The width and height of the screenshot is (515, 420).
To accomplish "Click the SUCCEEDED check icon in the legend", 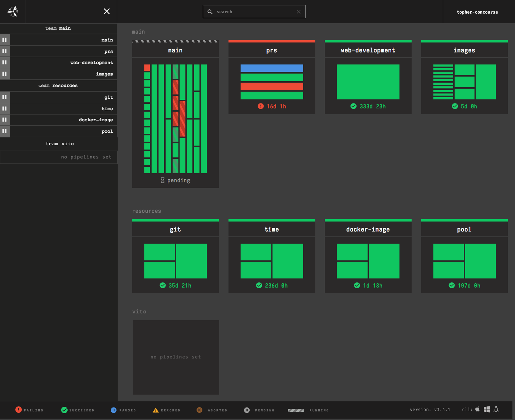I will click(64, 410).
